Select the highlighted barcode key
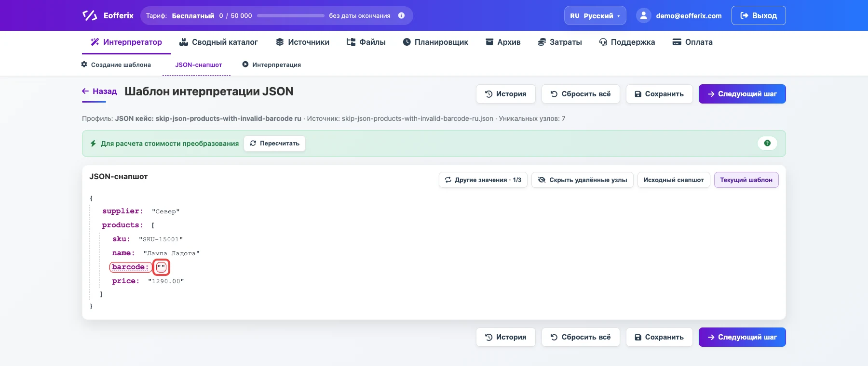Viewport: 868px width, 366px height. (130, 267)
